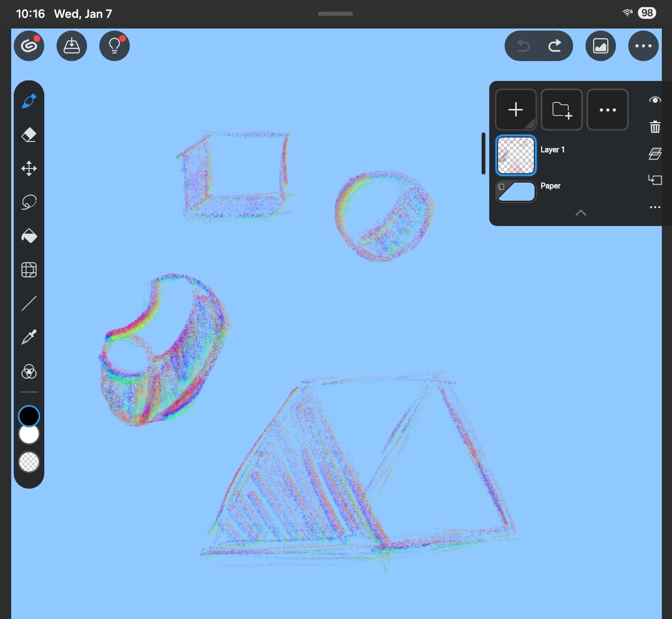Select the transparent color swatch
This screenshot has width=672, height=619.
(x=29, y=462)
